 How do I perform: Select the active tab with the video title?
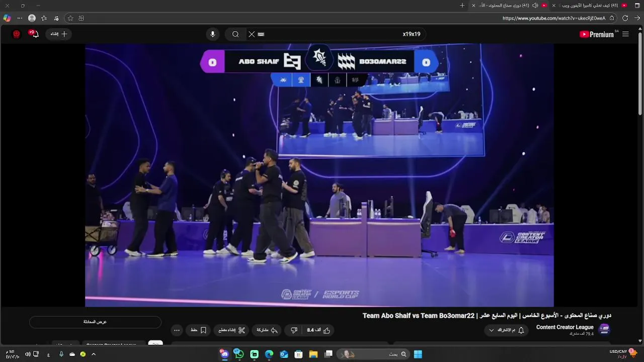click(510, 6)
